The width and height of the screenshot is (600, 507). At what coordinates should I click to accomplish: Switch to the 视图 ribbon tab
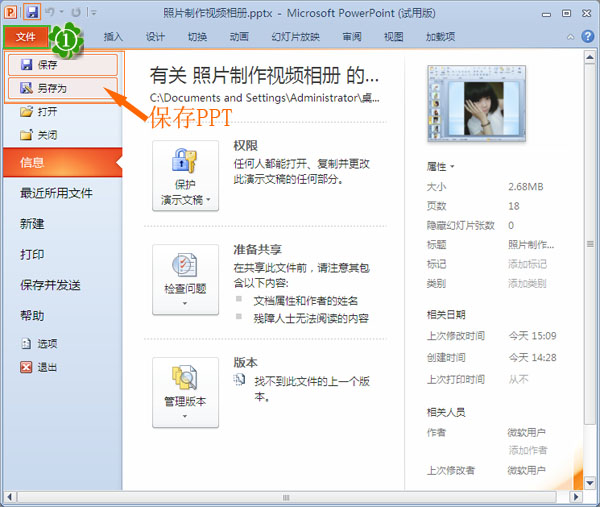tap(394, 37)
